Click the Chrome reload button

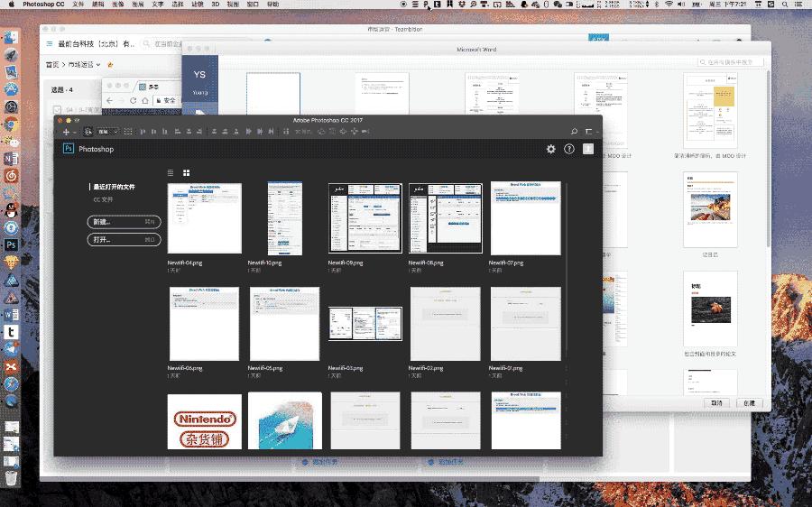133,100
